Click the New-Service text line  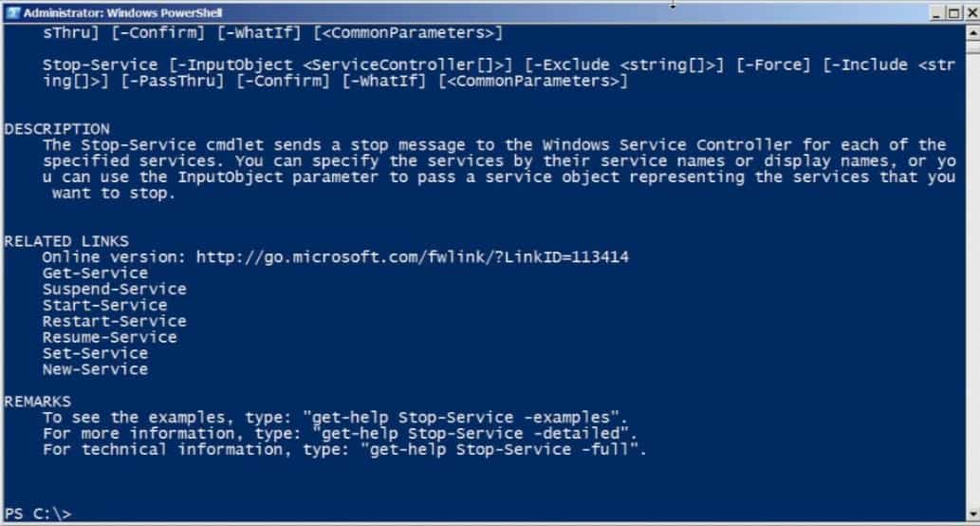(x=95, y=369)
